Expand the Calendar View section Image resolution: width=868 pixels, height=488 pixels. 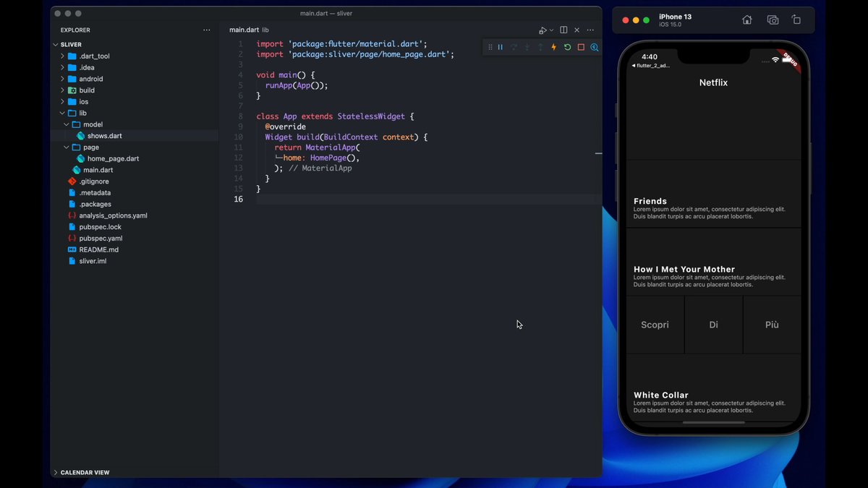coord(85,472)
